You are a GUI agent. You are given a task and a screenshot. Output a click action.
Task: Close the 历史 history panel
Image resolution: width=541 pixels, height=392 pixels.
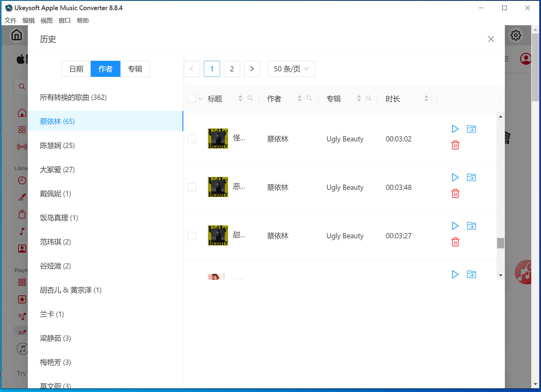(x=491, y=39)
